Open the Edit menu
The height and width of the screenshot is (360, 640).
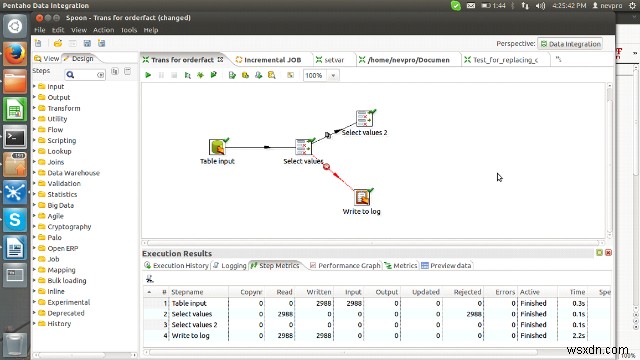(x=58, y=30)
